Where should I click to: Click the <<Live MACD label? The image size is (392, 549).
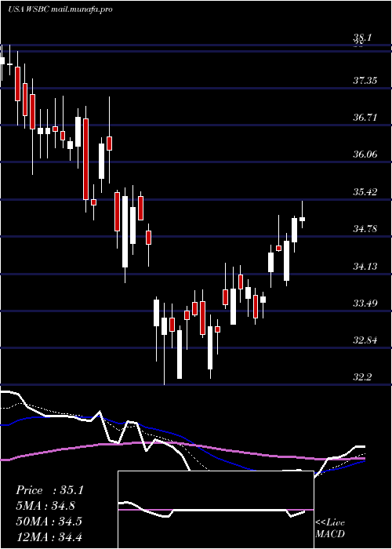(x=330, y=529)
